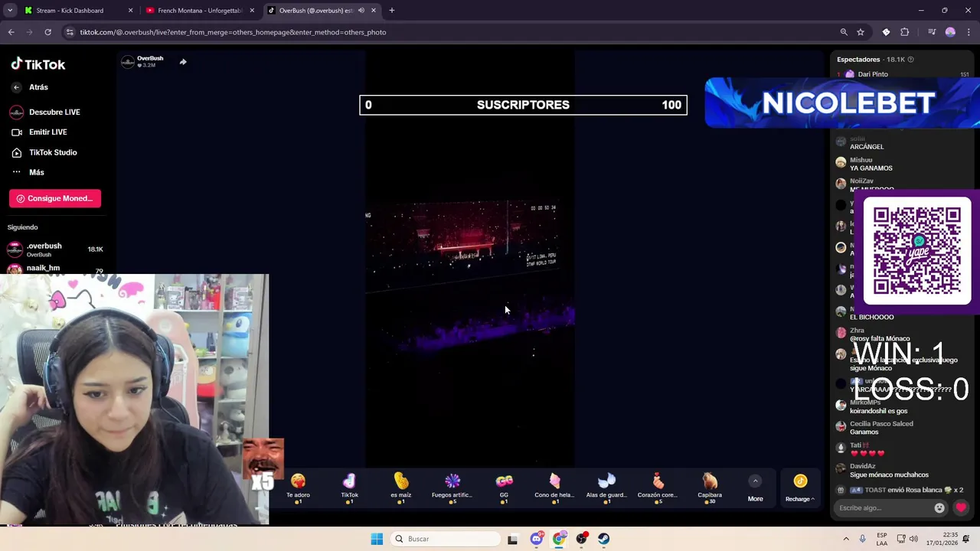
Task: Send the Cono de helado gift
Action: tap(555, 487)
